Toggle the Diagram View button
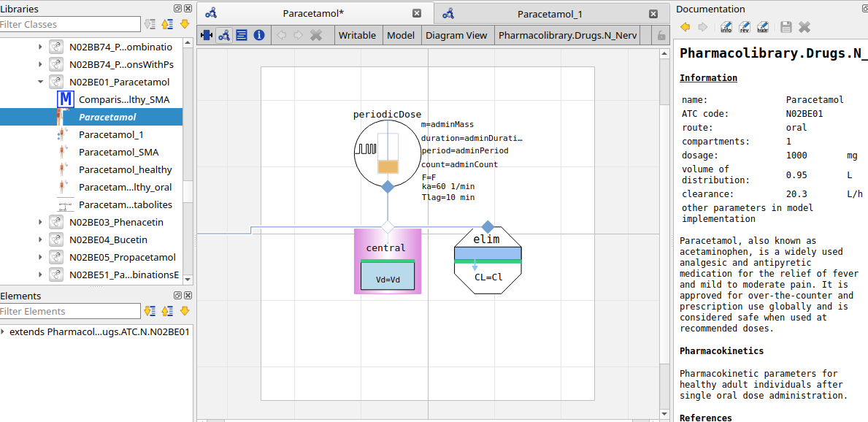The image size is (868, 422). pyautogui.click(x=456, y=35)
